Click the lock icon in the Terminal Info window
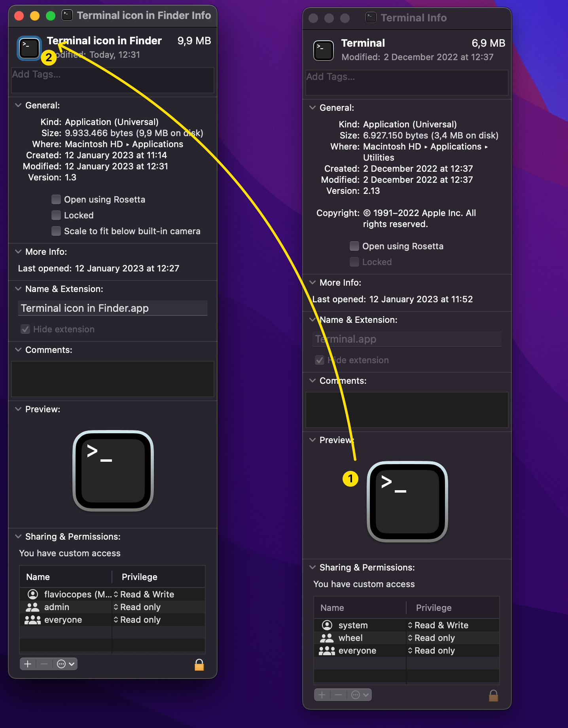This screenshot has width=568, height=728. 493,695
